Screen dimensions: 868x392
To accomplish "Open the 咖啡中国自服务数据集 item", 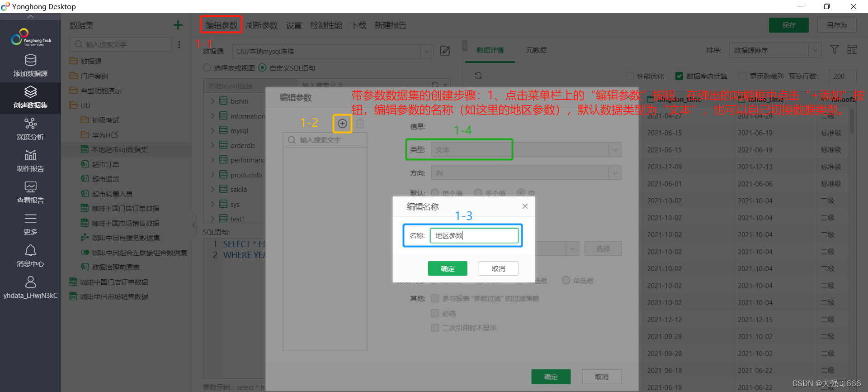I will pos(120,238).
